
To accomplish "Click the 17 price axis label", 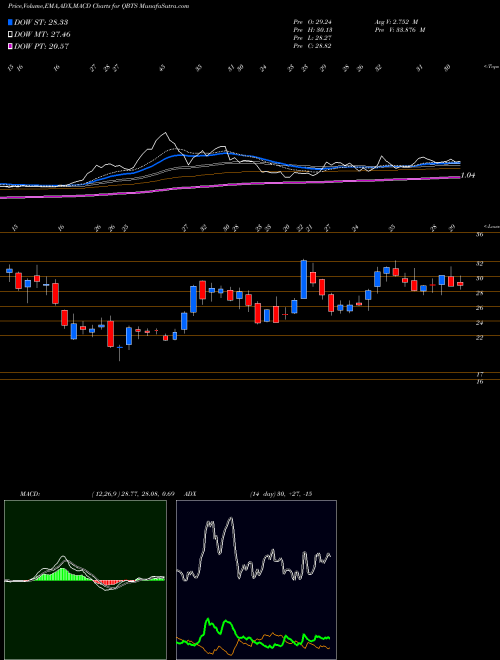I will pyautogui.click(x=479, y=374).
